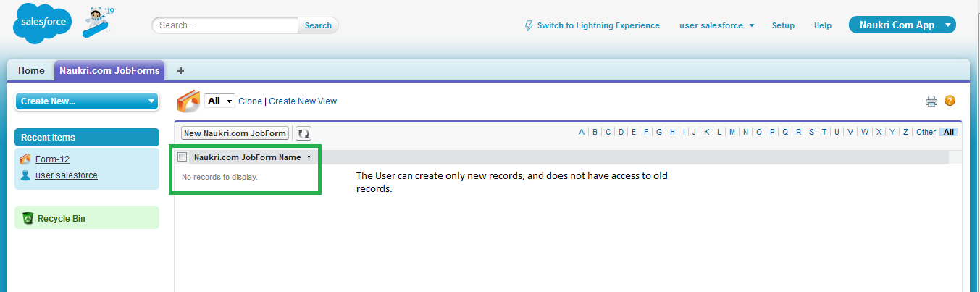Click the lightning bolt icon
980x292 pixels.
coord(529,25)
